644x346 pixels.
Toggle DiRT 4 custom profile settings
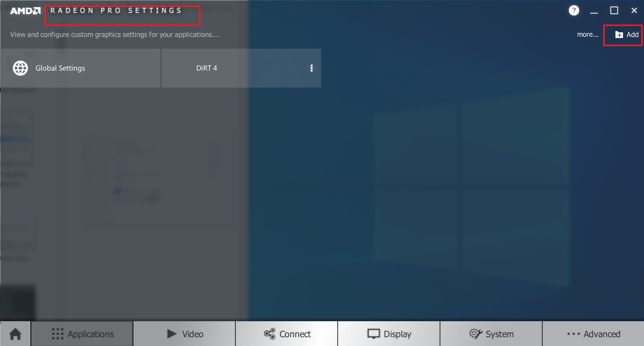pos(311,68)
